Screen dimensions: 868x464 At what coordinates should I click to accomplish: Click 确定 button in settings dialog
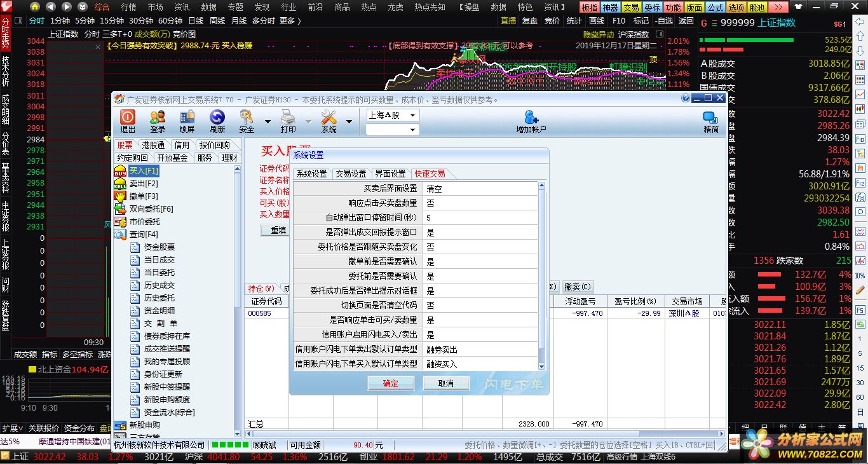click(x=391, y=383)
